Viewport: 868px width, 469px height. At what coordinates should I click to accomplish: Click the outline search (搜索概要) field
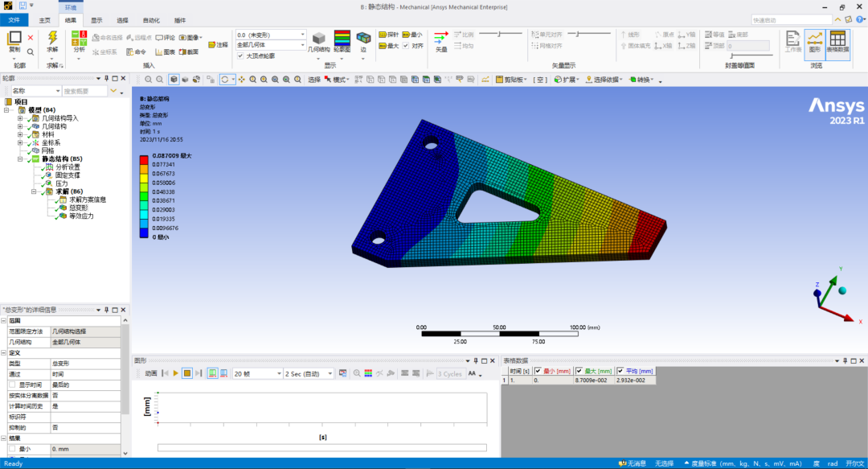(x=84, y=91)
